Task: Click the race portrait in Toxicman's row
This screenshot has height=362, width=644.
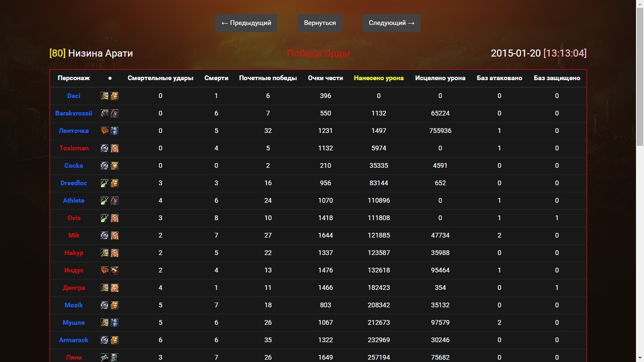Action: (x=114, y=148)
